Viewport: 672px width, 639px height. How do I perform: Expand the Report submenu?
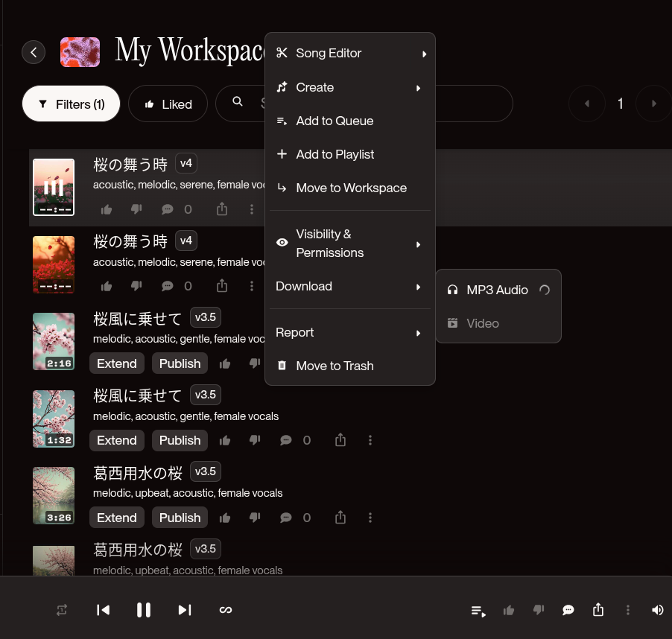(349, 332)
